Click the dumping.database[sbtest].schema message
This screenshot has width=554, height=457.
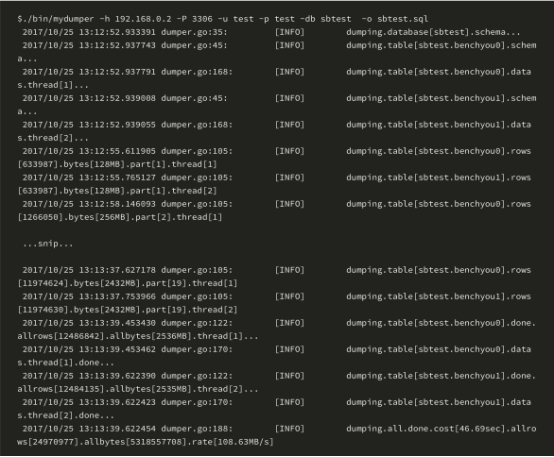[433, 32]
